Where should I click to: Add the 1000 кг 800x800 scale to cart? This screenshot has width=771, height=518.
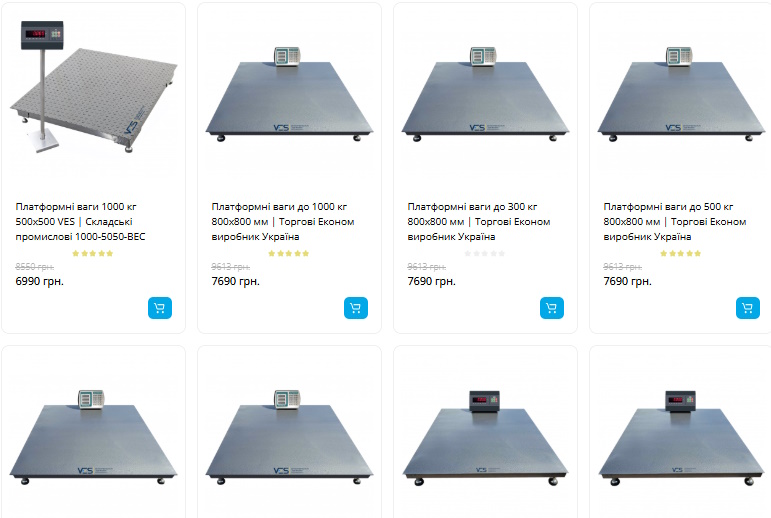356,308
